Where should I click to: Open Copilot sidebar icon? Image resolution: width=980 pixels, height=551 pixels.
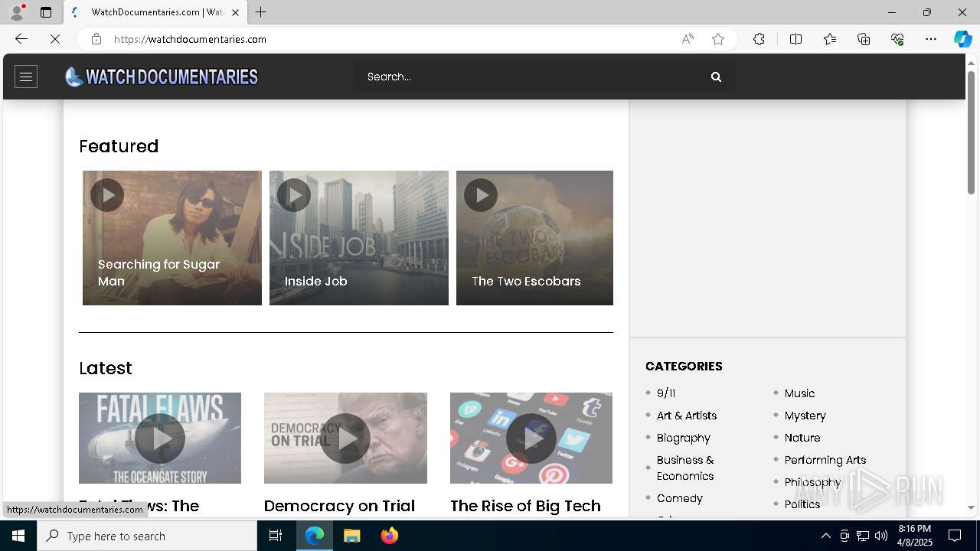(x=962, y=39)
